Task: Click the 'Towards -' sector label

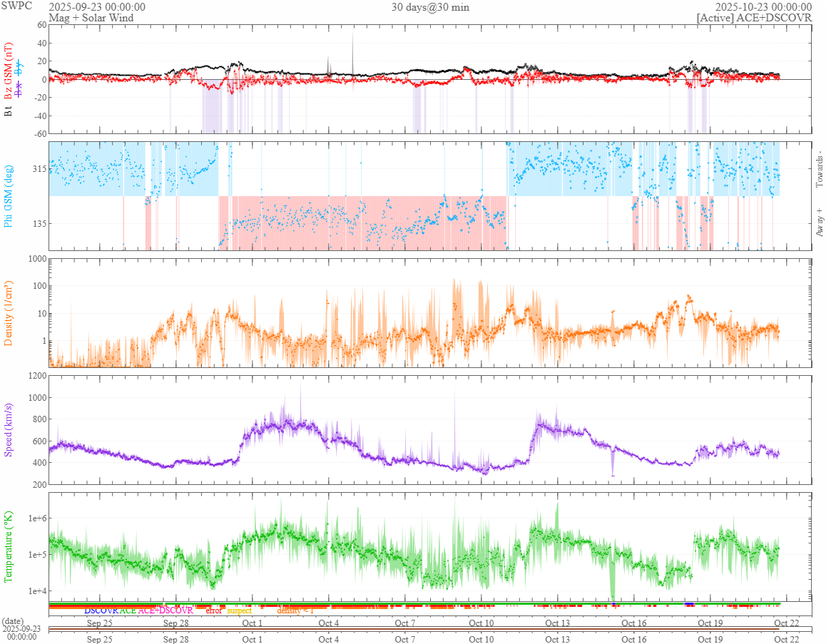Action: point(819,170)
